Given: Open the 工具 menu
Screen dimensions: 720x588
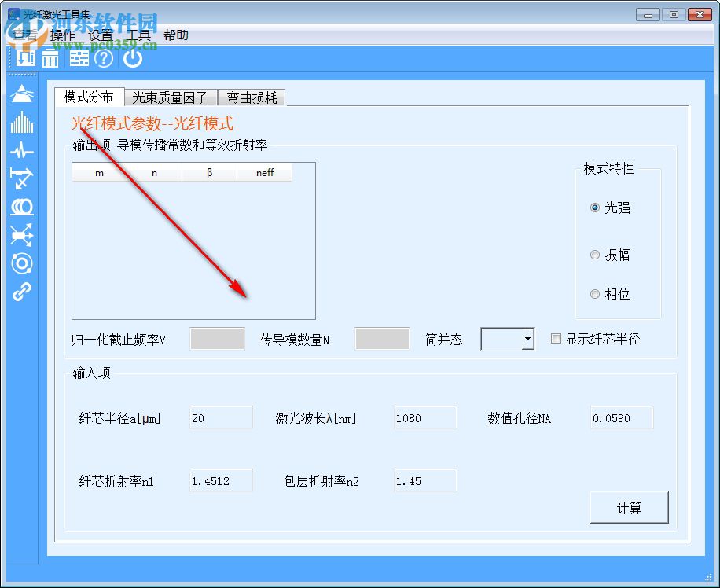Looking at the screenshot, I should point(140,35).
